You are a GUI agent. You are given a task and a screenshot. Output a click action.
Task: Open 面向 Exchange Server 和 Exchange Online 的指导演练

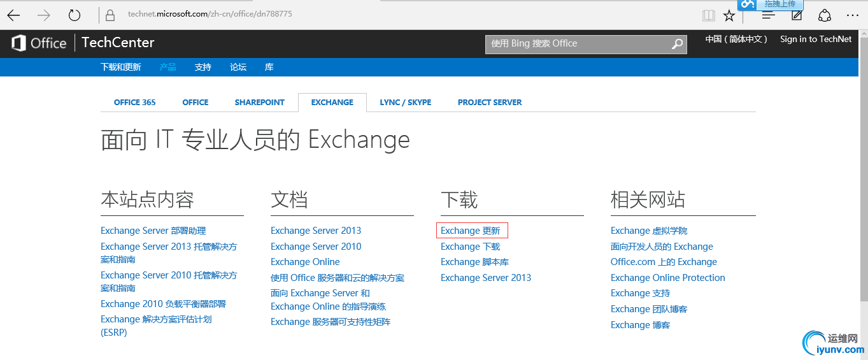coord(328,299)
